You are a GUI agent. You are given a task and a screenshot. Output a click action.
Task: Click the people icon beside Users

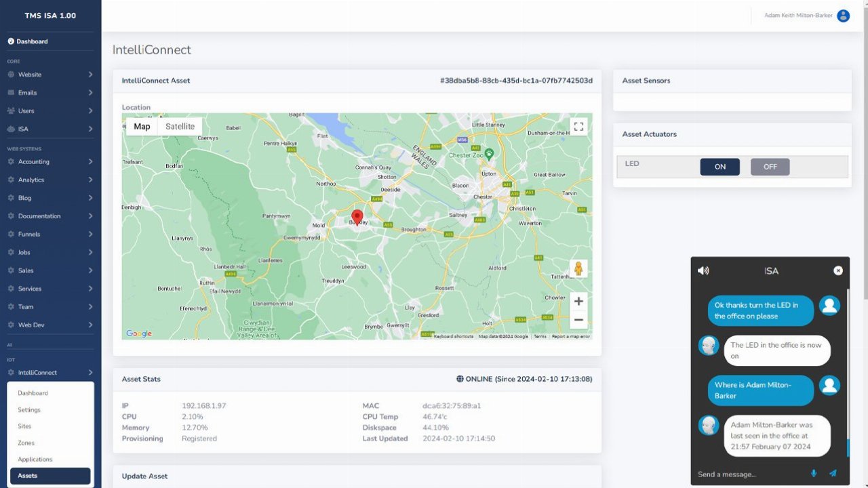click(11, 111)
